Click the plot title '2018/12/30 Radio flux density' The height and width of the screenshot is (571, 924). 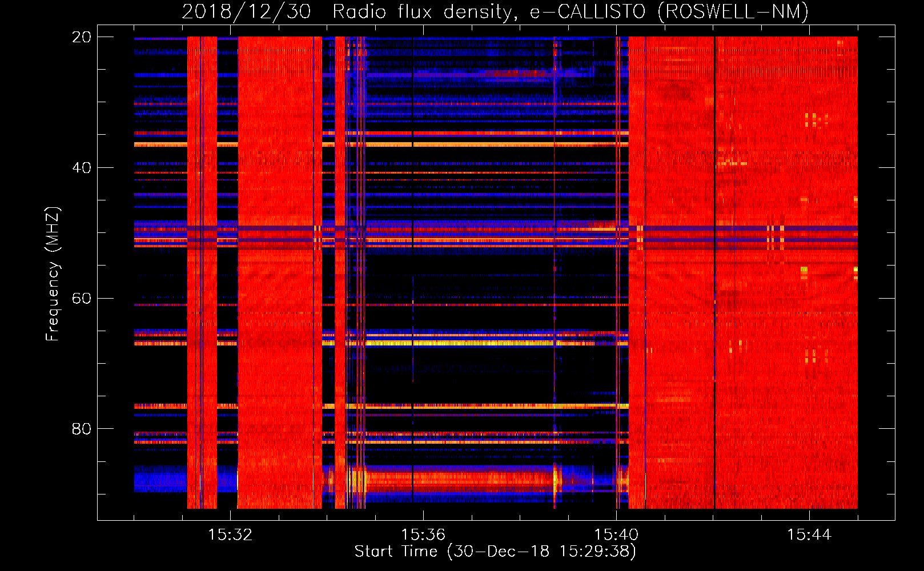pyautogui.click(x=351, y=12)
